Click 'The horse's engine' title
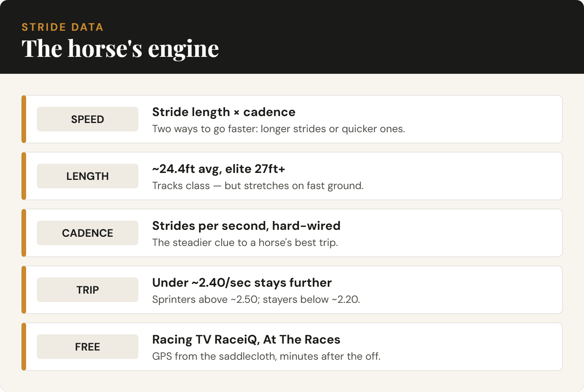Image resolution: width=584 pixels, height=392 pixels. click(x=120, y=49)
